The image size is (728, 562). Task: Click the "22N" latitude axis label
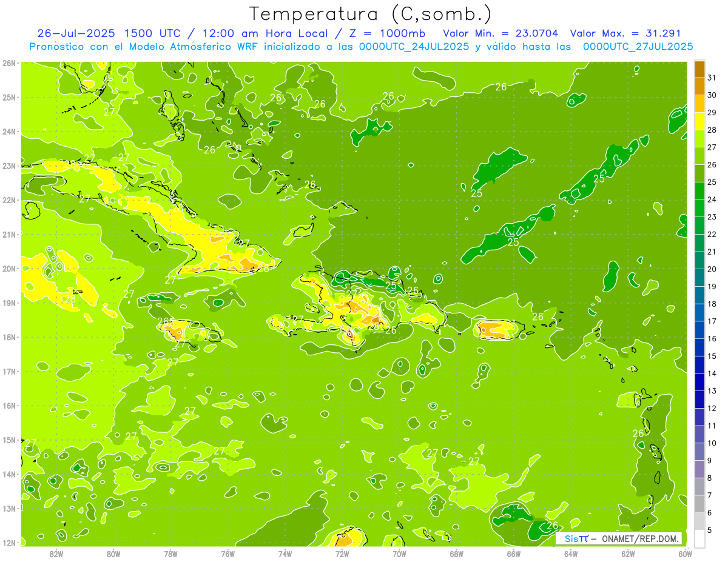point(9,199)
